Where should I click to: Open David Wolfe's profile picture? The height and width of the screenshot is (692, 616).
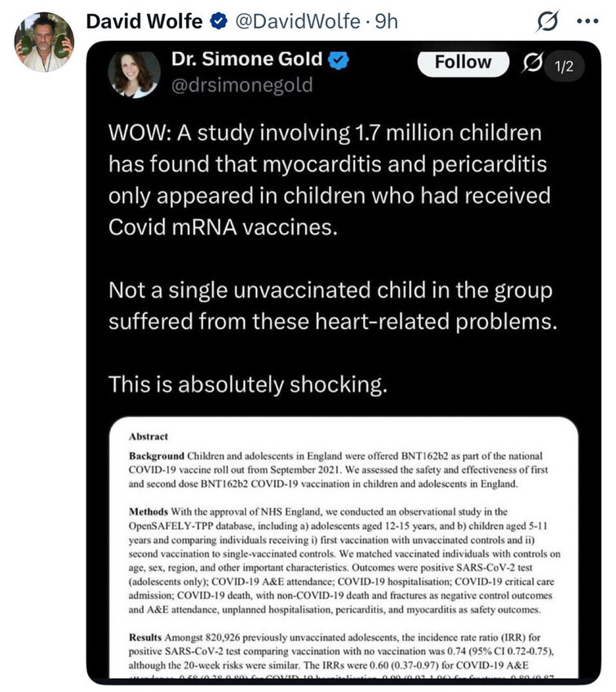tap(44, 42)
